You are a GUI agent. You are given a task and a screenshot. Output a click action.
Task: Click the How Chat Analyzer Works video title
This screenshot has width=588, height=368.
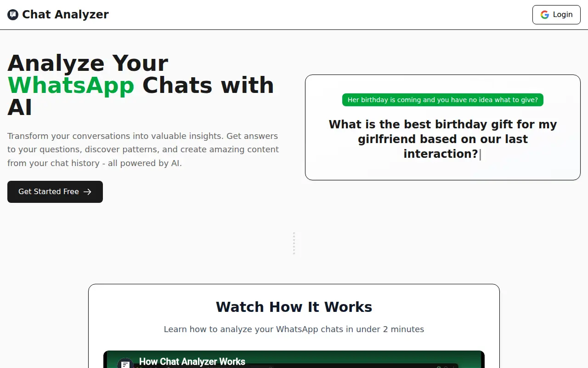coord(192,362)
